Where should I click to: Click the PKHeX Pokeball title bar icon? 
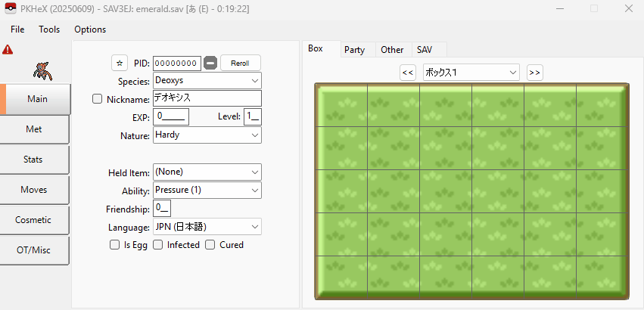(x=10, y=8)
